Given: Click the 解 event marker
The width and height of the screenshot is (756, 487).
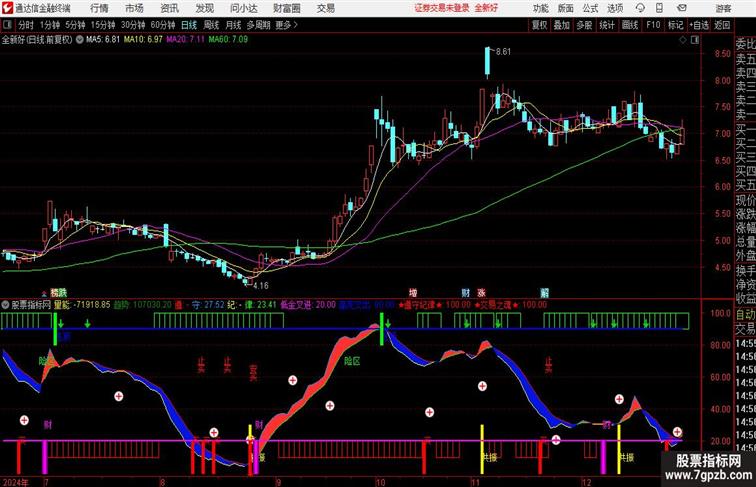Looking at the screenshot, I should (544, 293).
